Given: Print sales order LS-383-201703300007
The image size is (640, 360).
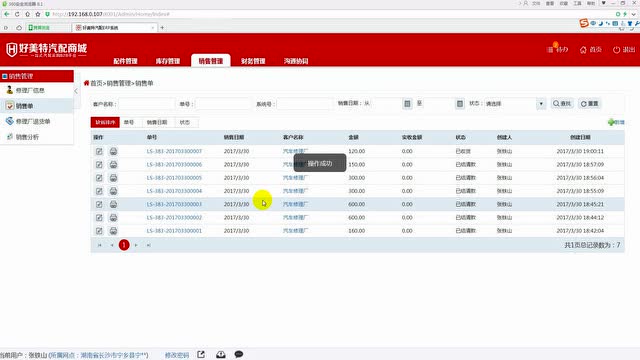Looking at the screenshot, I should [113, 151].
